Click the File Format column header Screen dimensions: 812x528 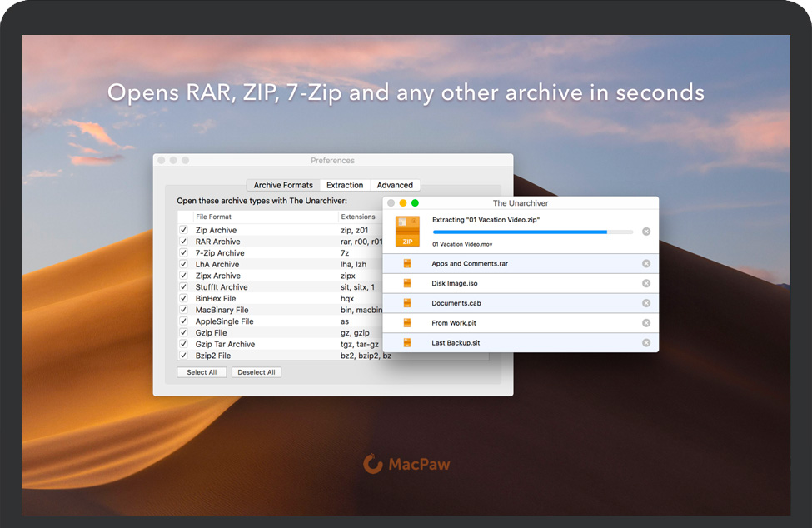[x=214, y=217]
